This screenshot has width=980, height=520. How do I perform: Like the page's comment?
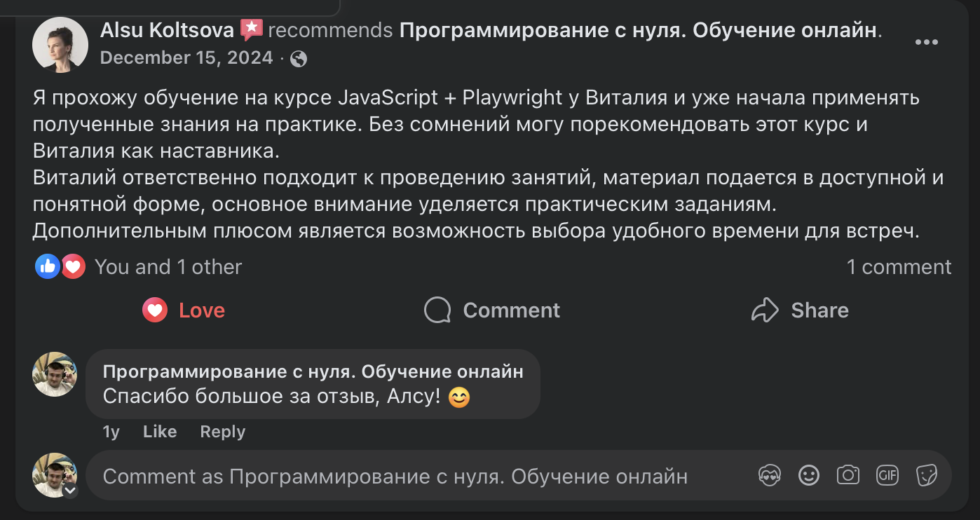160,432
